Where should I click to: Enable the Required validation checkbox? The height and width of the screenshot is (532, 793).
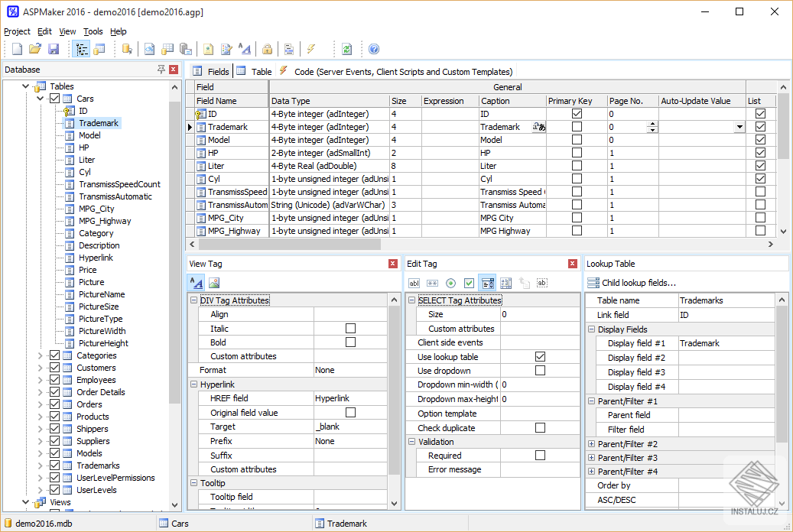[540, 456]
